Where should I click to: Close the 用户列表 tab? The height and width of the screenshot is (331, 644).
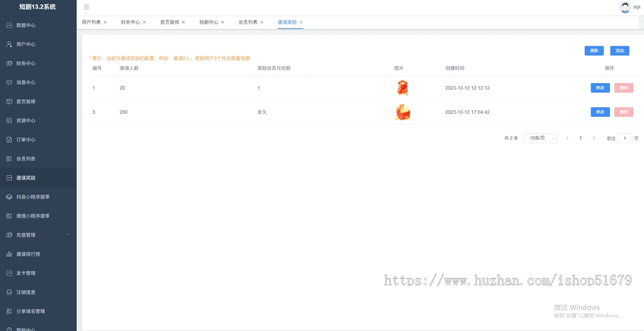tap(105, 22)
